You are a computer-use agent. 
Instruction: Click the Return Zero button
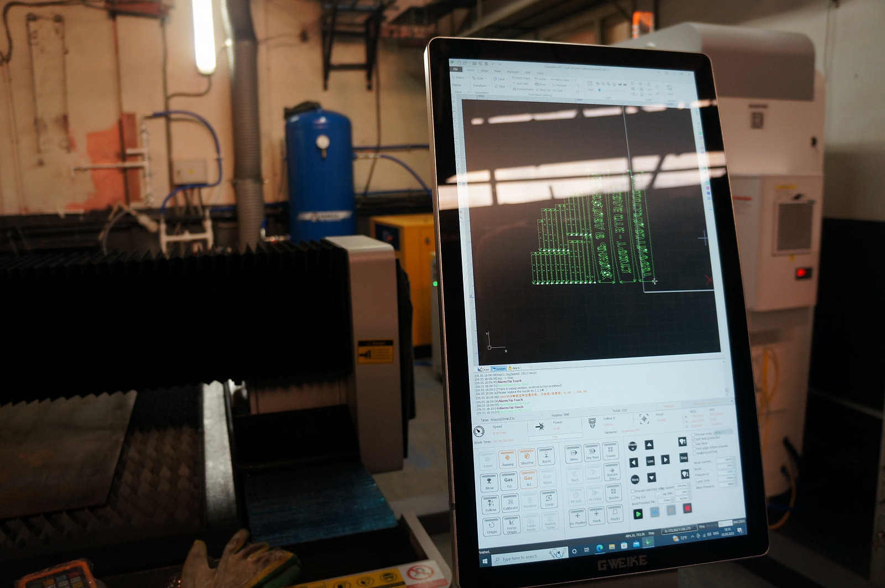pos(612,473)
